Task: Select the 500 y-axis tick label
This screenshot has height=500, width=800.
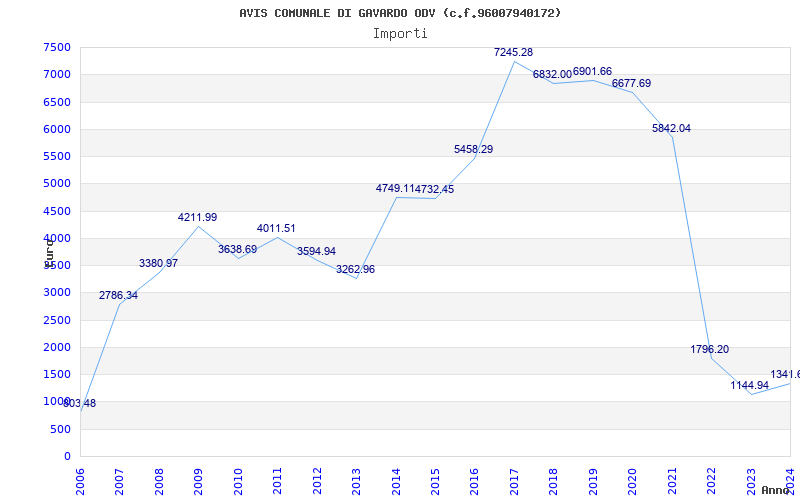Action: [61, 430]
